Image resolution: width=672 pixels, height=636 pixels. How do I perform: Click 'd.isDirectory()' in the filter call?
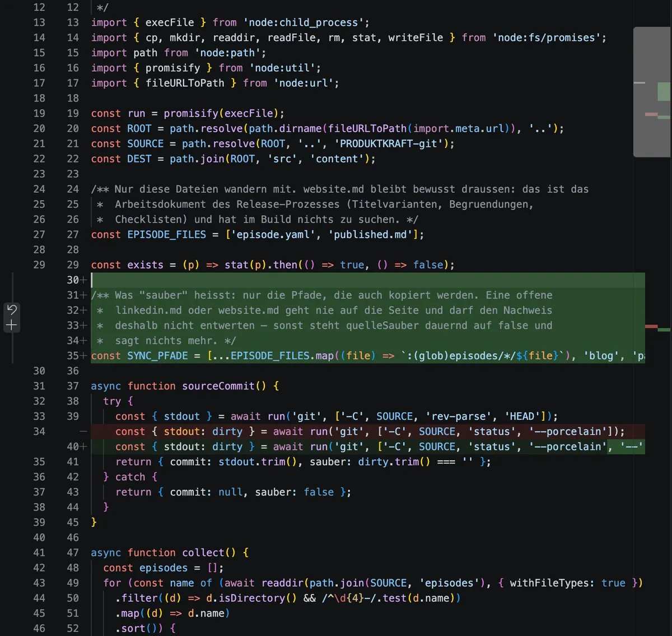(x=252, y=597)
